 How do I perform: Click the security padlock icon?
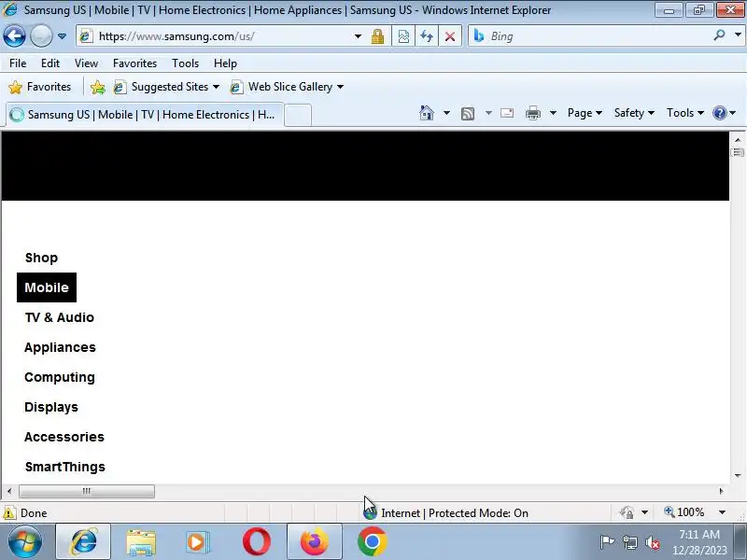pos(378,36)
